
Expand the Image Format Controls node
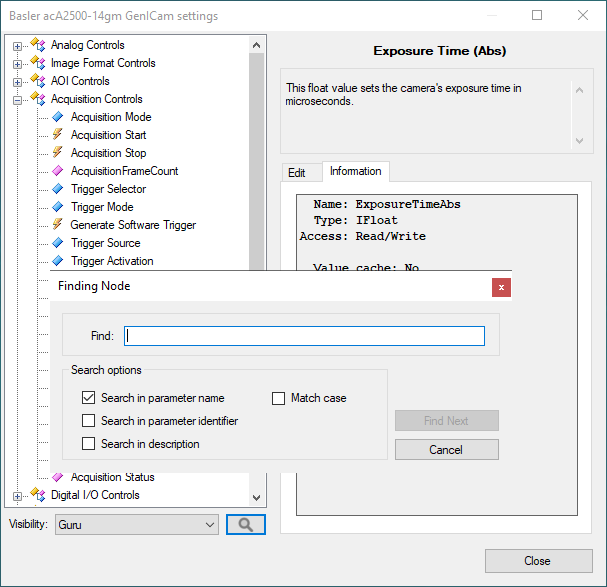[x=17, y=63]
